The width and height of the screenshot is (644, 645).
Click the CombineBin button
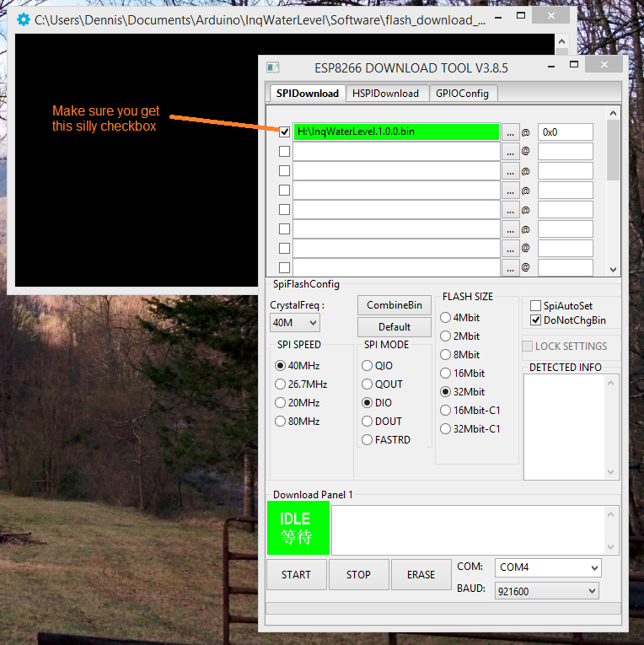[394, 305]
